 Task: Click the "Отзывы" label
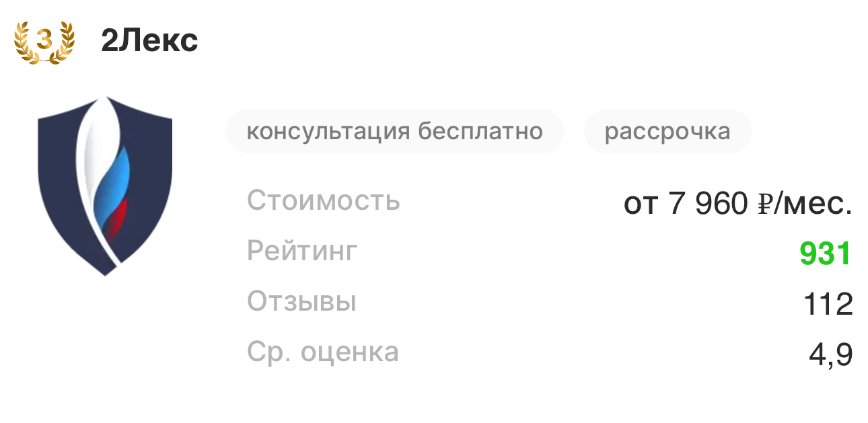click(301, 301)
